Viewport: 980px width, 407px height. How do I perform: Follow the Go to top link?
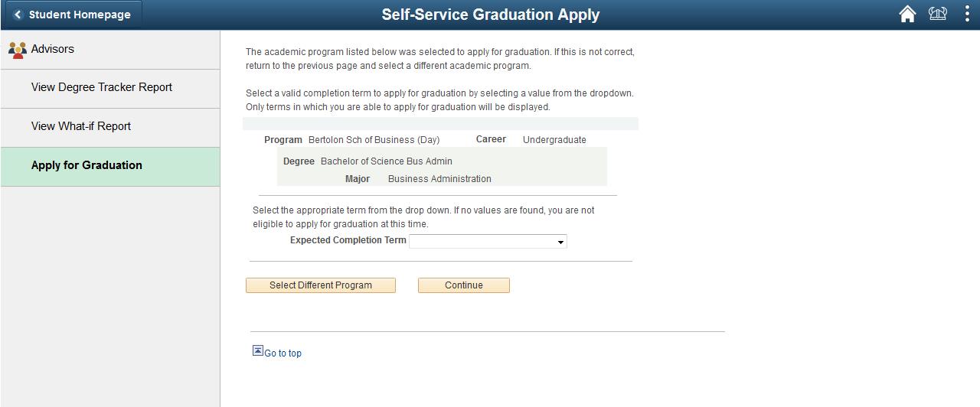[283, 353]
